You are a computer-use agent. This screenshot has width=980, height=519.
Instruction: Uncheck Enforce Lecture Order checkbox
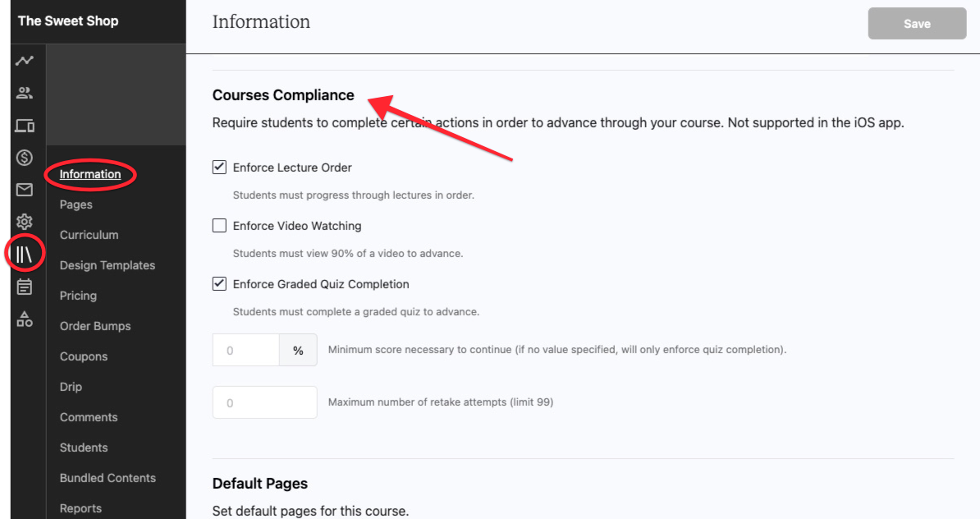tap(219, 167)
